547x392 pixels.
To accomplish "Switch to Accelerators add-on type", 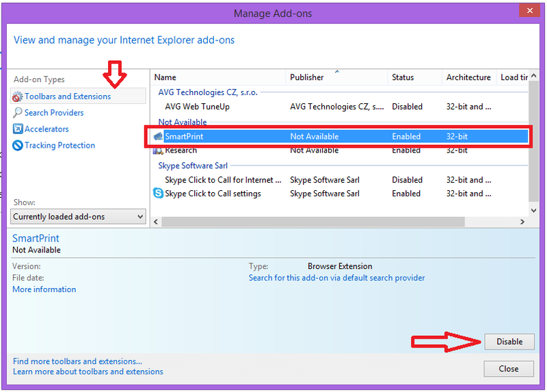I will (46, 129).
